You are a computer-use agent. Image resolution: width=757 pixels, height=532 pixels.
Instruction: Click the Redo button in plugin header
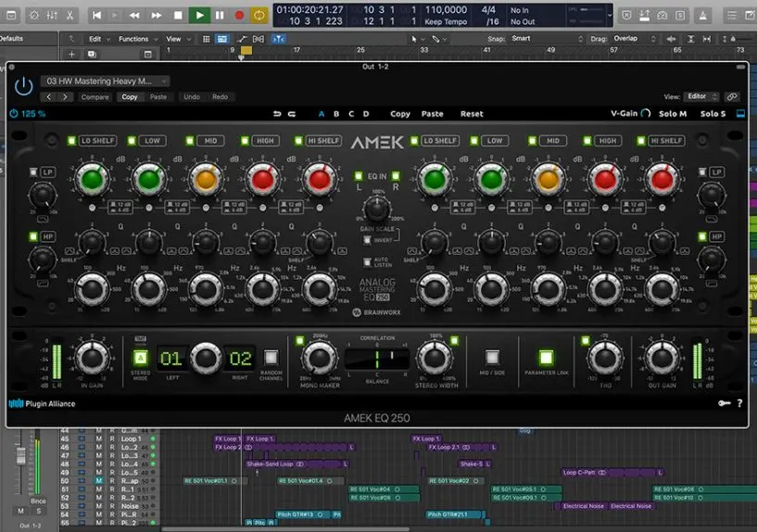pyautogui.click(x=220, y=97)
